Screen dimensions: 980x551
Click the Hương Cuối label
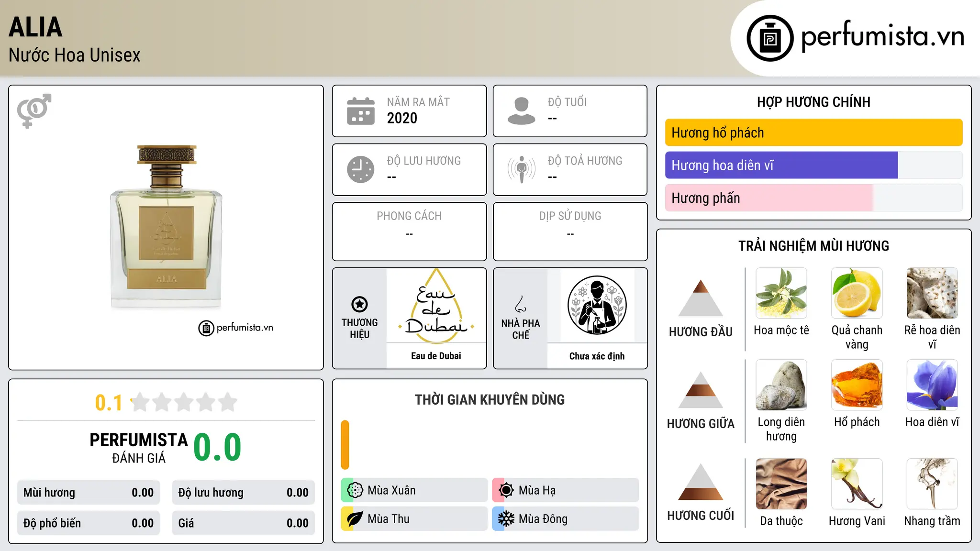(x=701, y=516)
